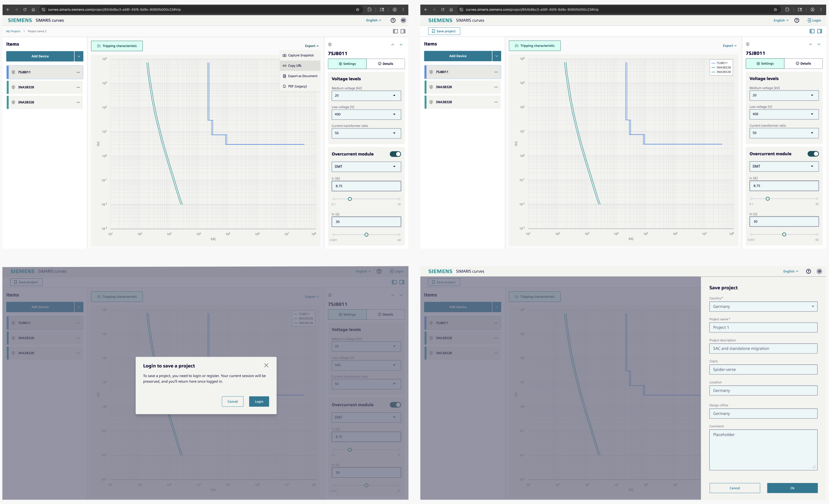The image size is (829, 504).
Task: Expand Add Device arrow dropdown in top-left window
Action: pyautogui.click(x=79, y=56)
